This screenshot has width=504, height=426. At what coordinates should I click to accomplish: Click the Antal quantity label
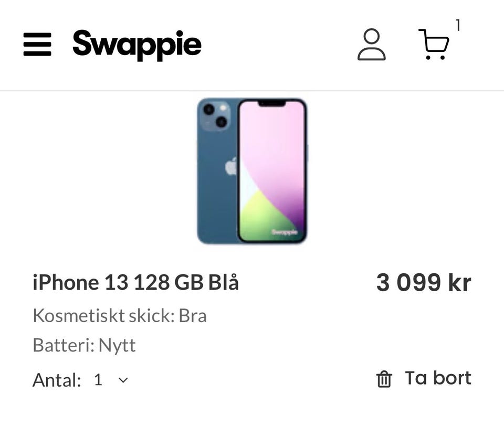coord(57,380)
